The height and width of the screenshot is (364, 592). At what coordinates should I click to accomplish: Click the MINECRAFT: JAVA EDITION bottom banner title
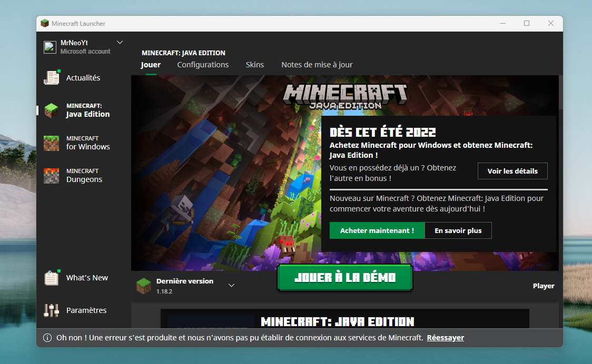pos(338,322)
